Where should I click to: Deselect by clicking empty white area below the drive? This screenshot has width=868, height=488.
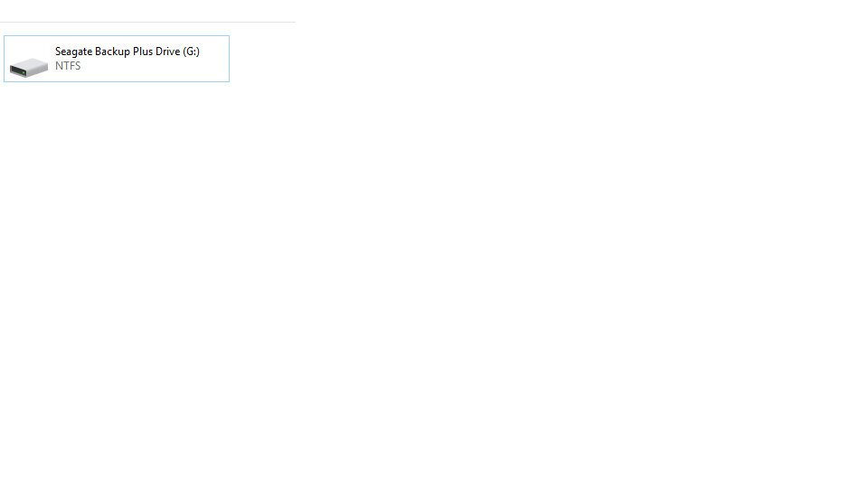[432, 277]
